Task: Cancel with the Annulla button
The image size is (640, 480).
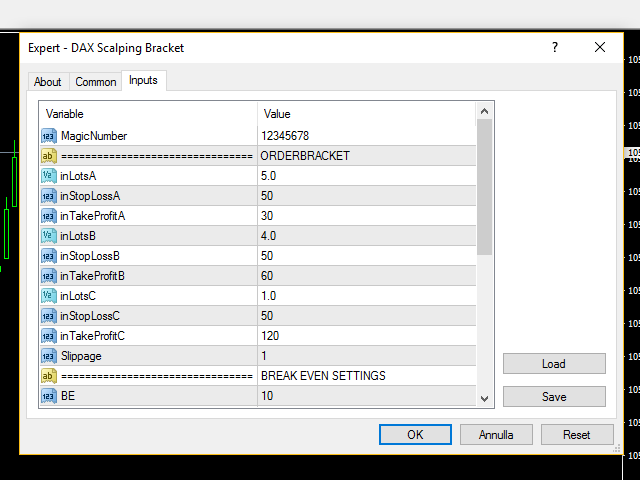Action: coord(496,435)
